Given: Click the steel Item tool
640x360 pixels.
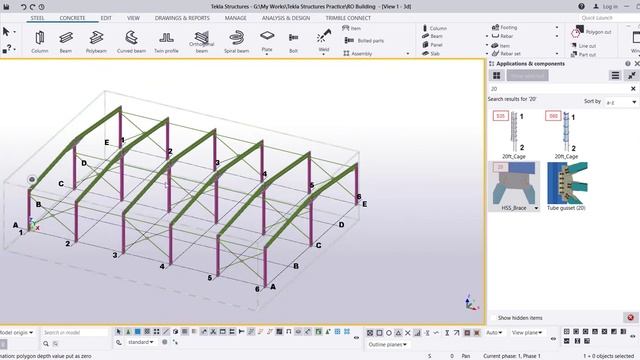Looking at the screenshot, I should 351,28.
